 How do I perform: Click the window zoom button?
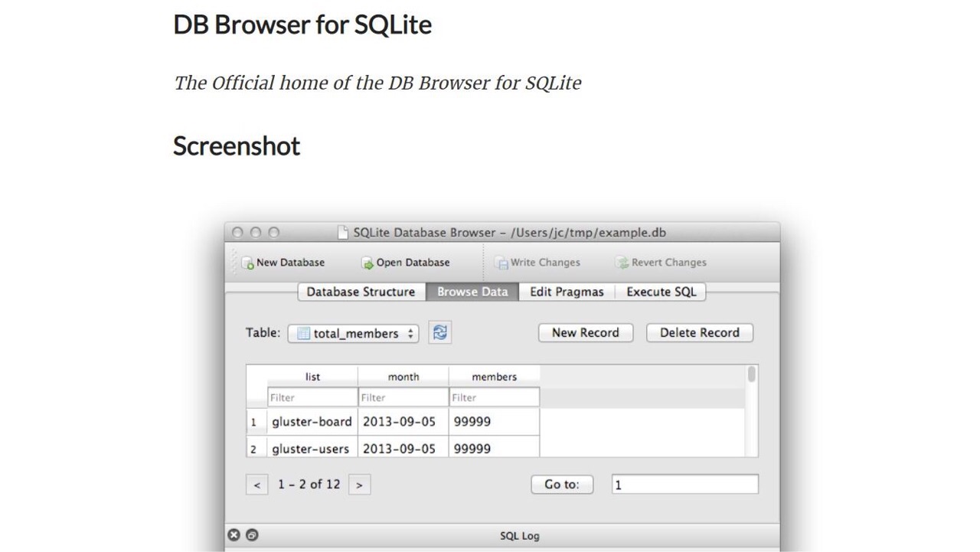[274, 232]
